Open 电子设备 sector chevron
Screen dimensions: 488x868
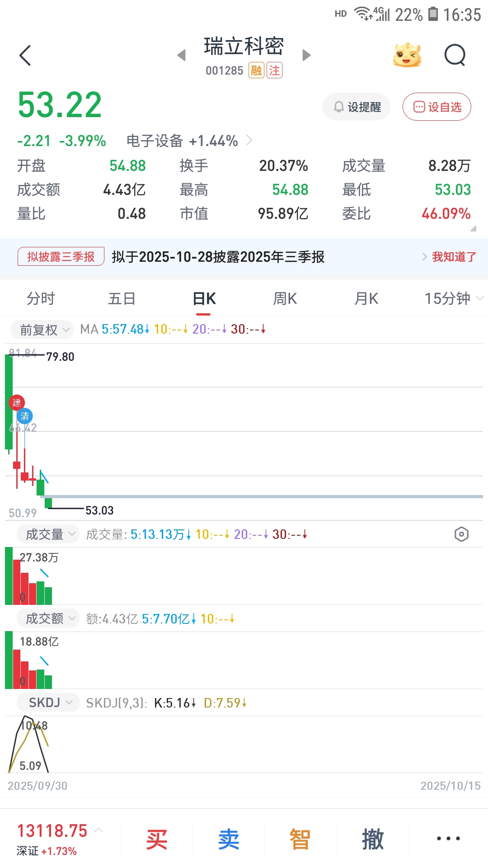(x=249, y=141)
